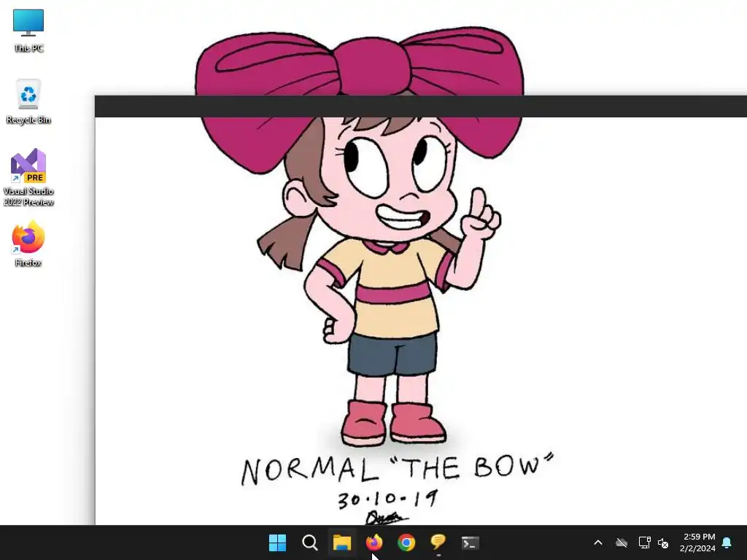Open Firefox from the taskbar
Viewport: 747px width, 560px height.
[374, 542]
